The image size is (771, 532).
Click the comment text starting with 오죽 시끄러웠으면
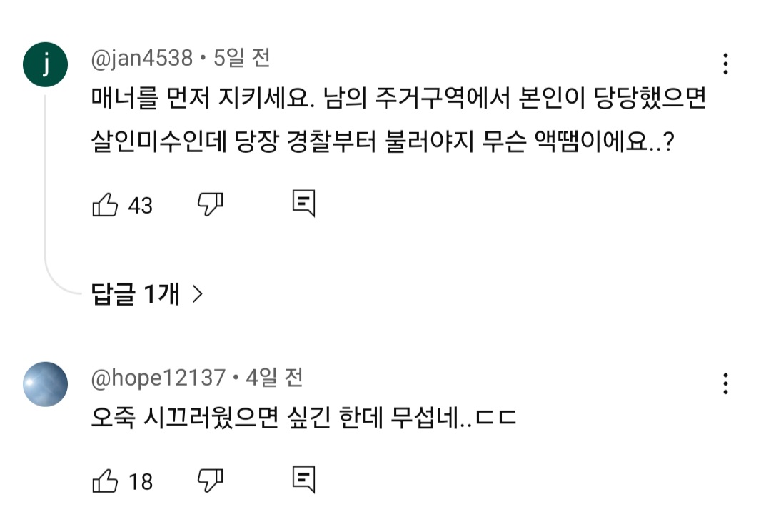(303, 418)
